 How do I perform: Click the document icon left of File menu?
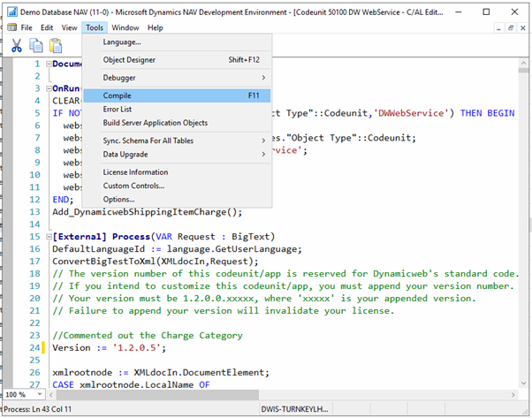click(11, 27)
